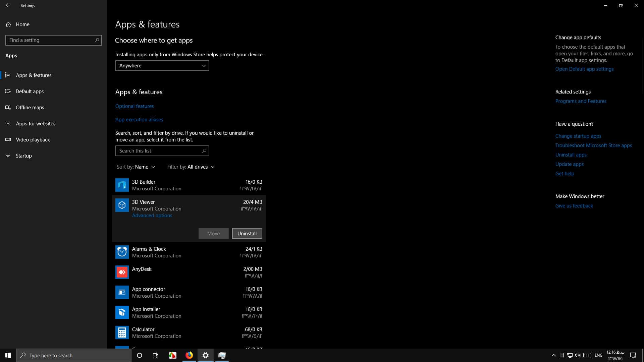This screenshot has width=644, height=362.
Task: Go back using the back arrow
Action: [8, 5]
